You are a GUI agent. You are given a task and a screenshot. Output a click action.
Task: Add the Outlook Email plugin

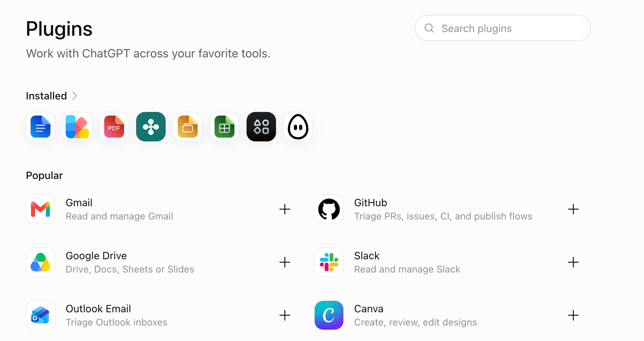(285, 315)
